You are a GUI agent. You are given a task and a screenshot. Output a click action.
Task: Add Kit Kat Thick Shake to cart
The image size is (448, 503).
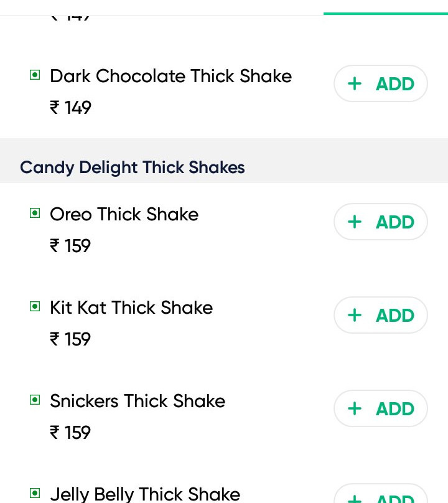pyautogui.click(x=381, y=316)
